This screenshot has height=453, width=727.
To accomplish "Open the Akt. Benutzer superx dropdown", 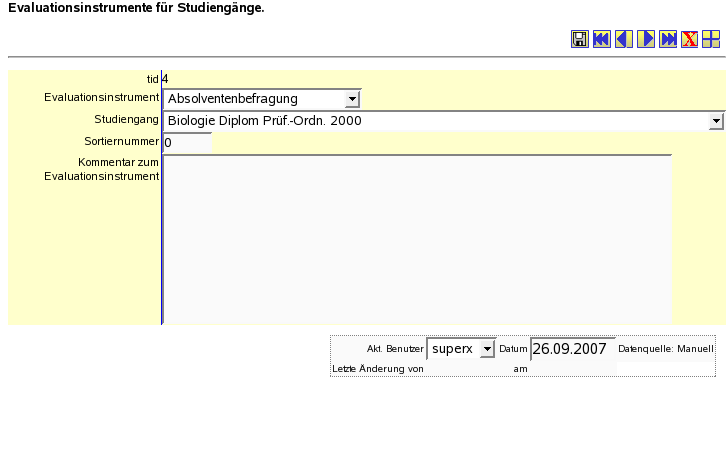I will [487, 349].
